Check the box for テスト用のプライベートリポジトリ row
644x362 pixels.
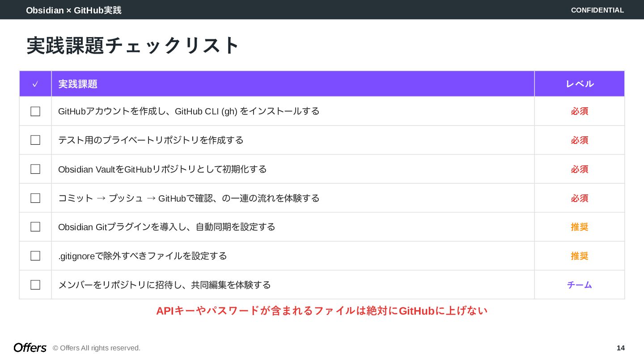35,140
